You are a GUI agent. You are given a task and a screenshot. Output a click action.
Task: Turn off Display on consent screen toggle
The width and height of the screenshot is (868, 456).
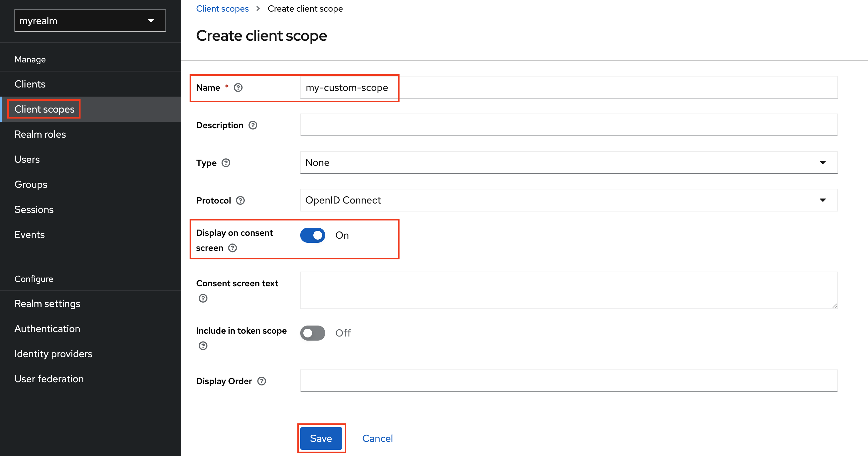coord(313,236)
